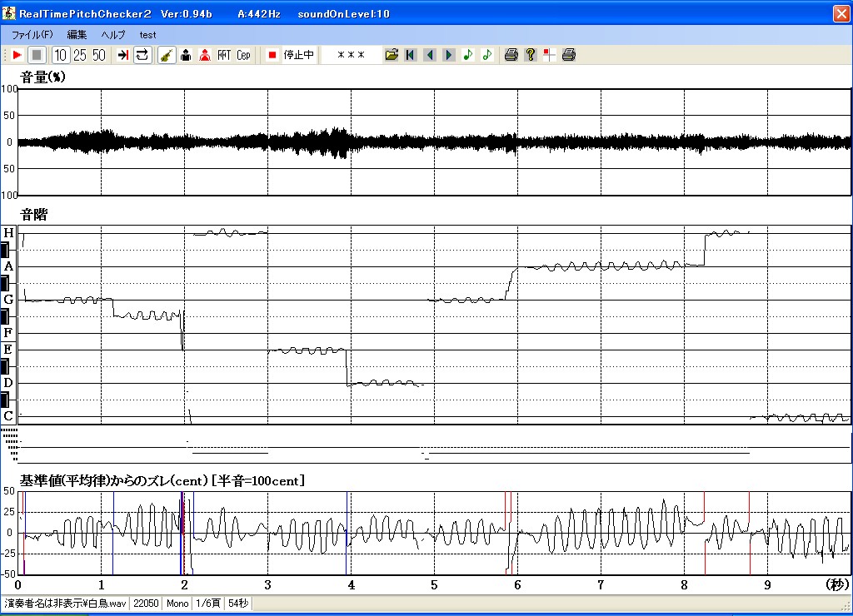Start playback with the red play button
Image resolution: width=853 pixels, height=616 pixels.
pyautogui.click(x=17, y=55)
